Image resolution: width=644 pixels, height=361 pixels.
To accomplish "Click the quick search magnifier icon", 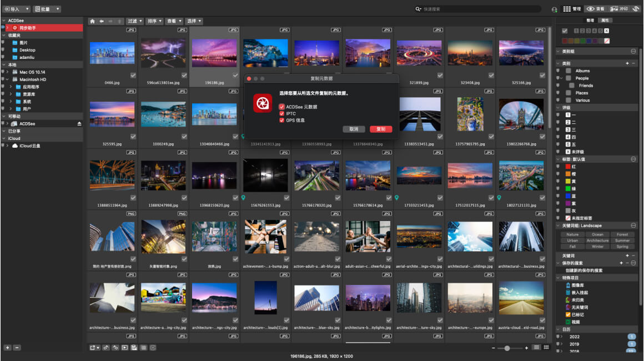I will click(418, 9).
